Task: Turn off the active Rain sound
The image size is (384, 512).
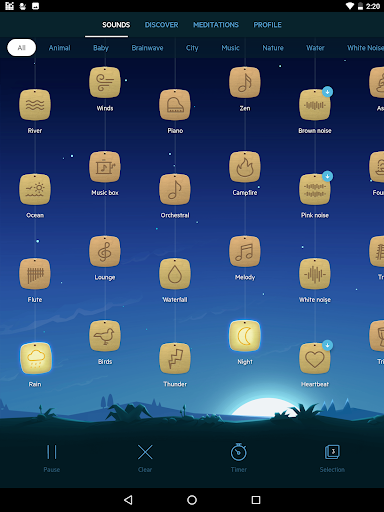Action: (36, 358)
